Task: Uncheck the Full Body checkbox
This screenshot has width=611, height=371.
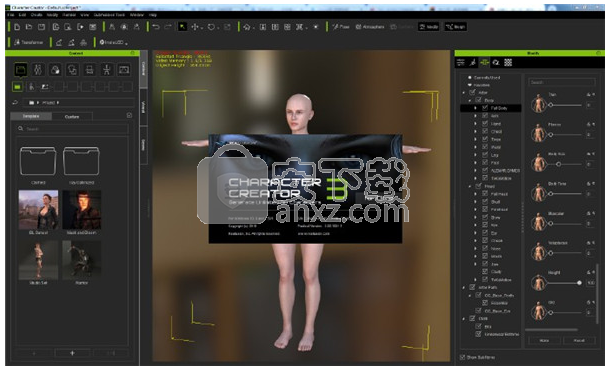Action: tap(485, 108)
